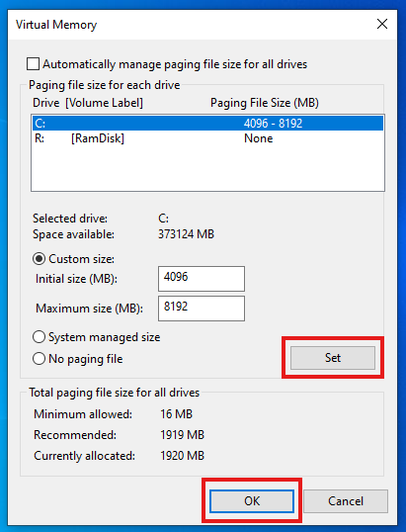This screenshot has height=532, width=406.
Task: Click into the Maximum size (MB) field
Action: tap(202, 309)
